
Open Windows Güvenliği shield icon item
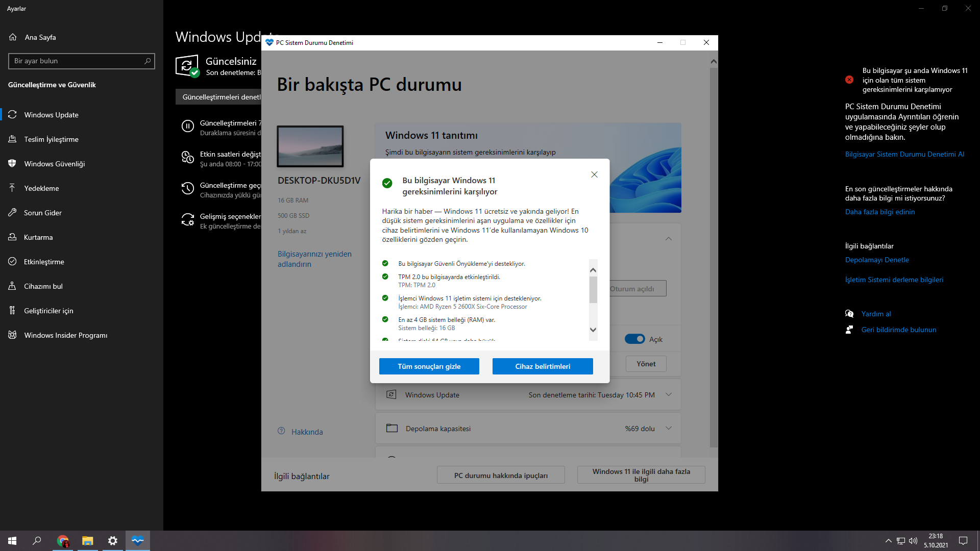[13, 164]
